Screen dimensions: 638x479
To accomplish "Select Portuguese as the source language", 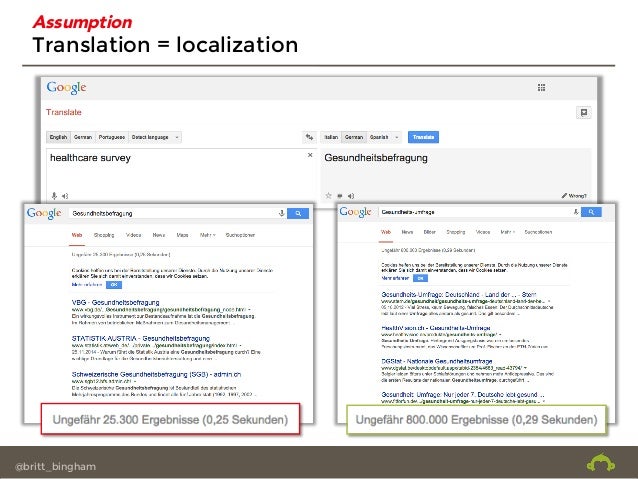I will pos(112,137).
